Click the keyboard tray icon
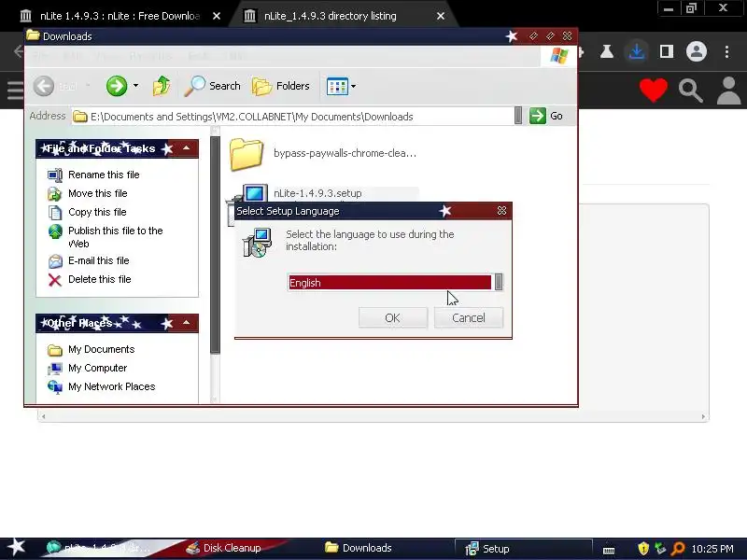 click(x=609, y=550)
